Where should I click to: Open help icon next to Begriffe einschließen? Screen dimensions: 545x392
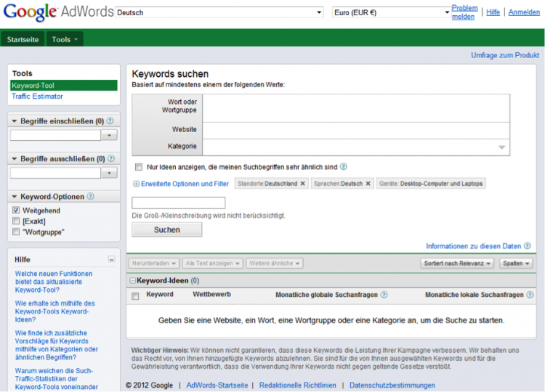(x=110, y=121)
